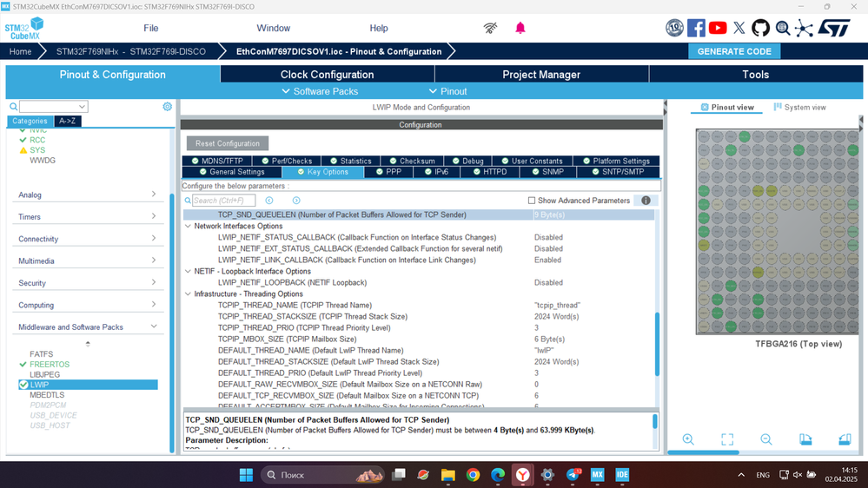Click the globe search icon in header
The width and height of the screenshot is (868, 488).
(782, 28)
